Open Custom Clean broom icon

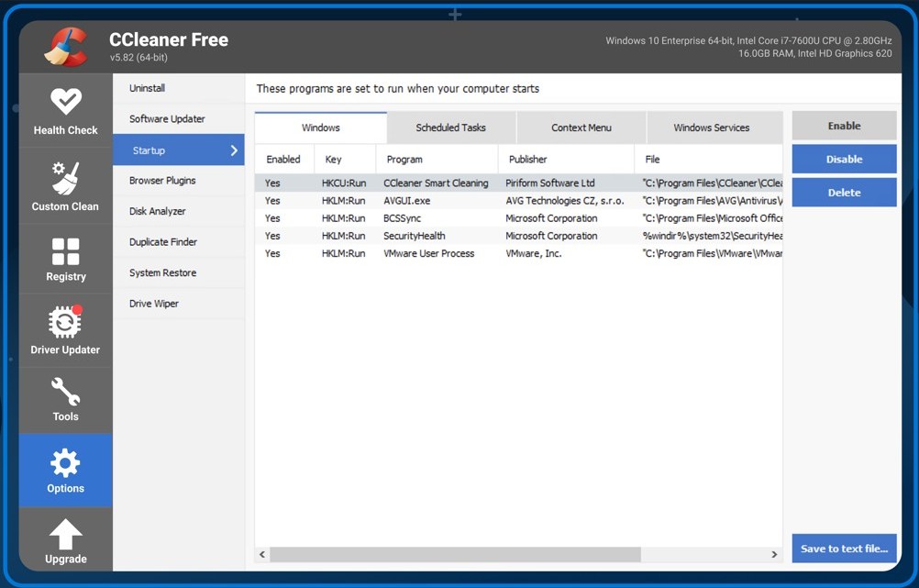(x=65, y=178)
